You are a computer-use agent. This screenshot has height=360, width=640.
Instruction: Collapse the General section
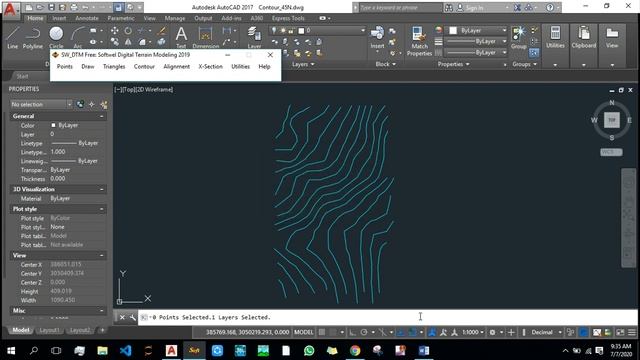tap(102, 116)
